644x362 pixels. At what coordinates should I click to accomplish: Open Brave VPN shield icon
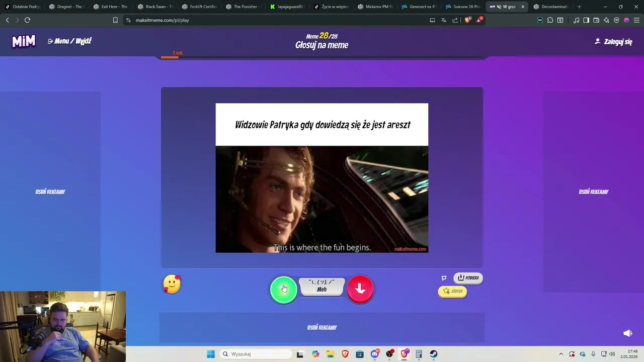pos(616,20)
